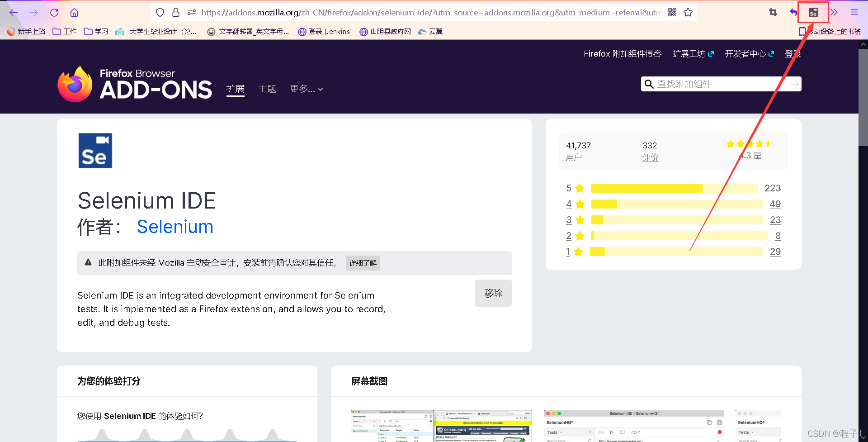Submit add-on search with arrow button
The image size is (868, 442).
pos(794,84)
